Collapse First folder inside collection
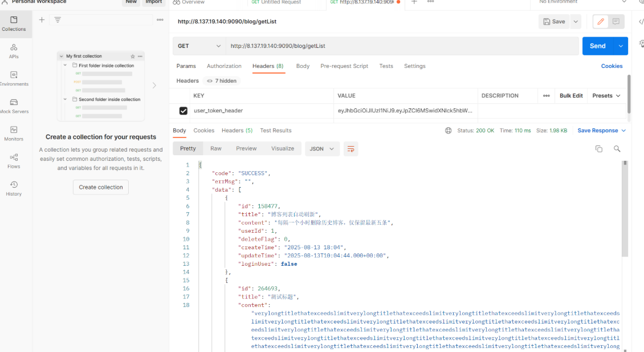Viewport: 644px width, 352px height. pyautogui.click(x=66, y=66)
